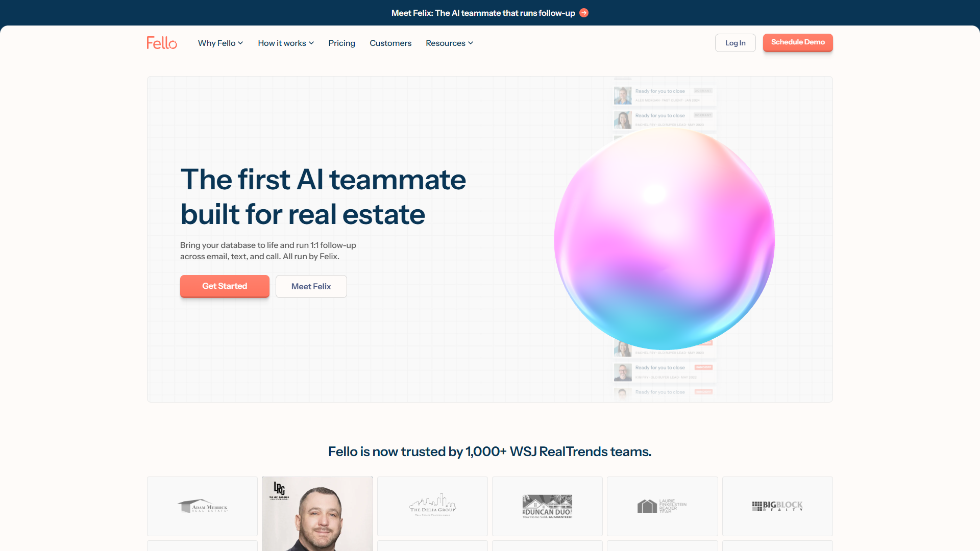Expand the How it works dropdown menu

point(286,43)
